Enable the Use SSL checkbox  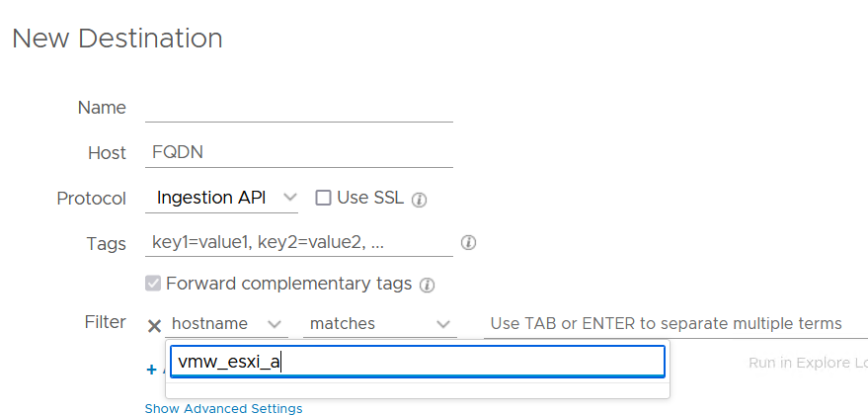click(323, 198)
